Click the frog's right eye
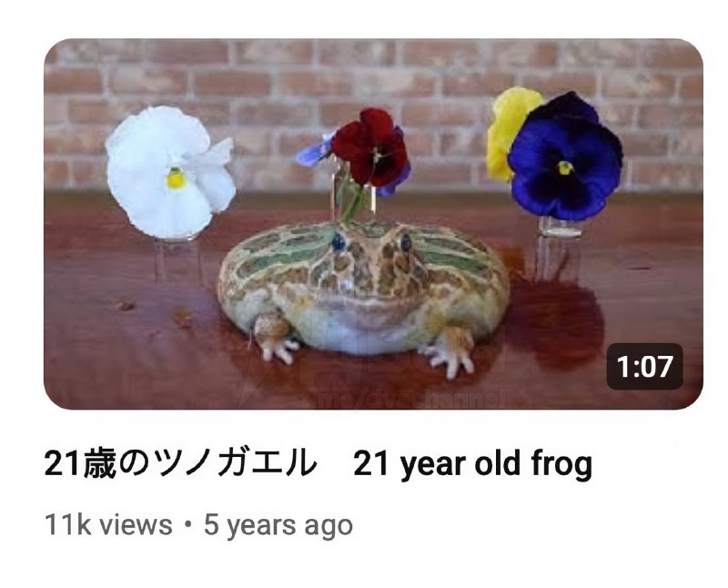728x588 pixels. click(406, 242)
